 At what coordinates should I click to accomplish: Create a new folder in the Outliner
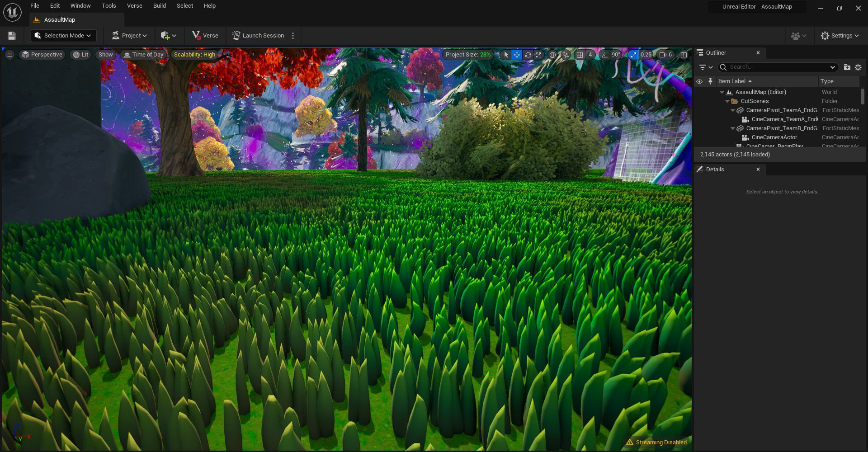[x=847, y=67]
